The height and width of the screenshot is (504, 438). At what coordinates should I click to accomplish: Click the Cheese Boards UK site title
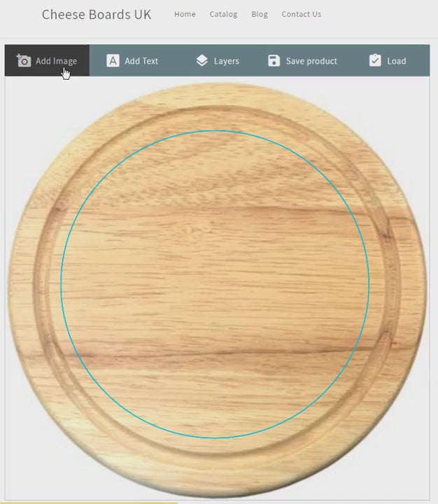tap(97, 15)
